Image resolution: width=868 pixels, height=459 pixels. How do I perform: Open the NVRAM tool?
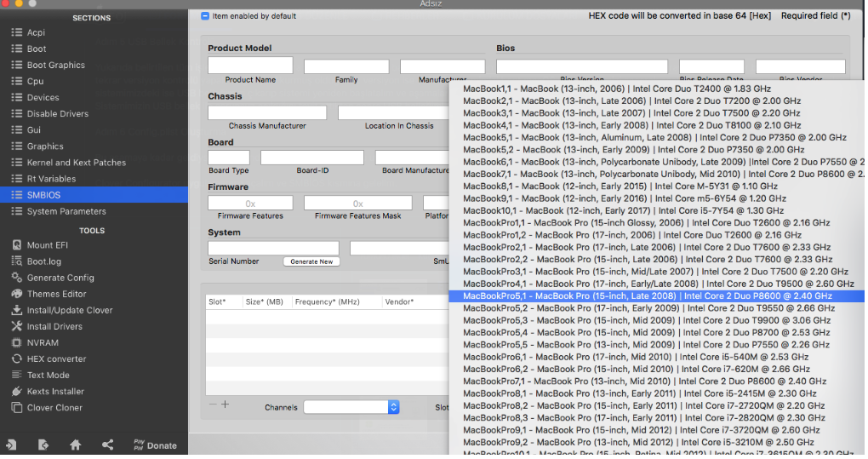tap(43, 342)
